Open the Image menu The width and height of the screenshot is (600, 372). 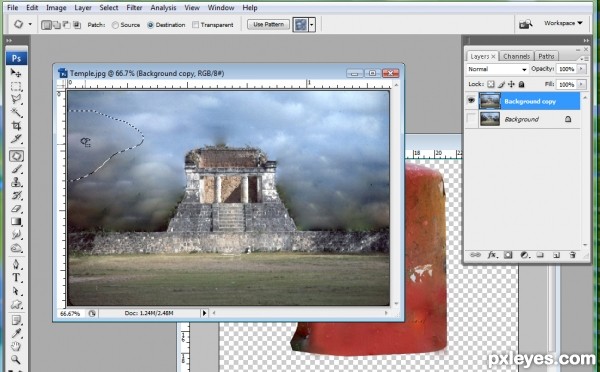tap(56, 8)
